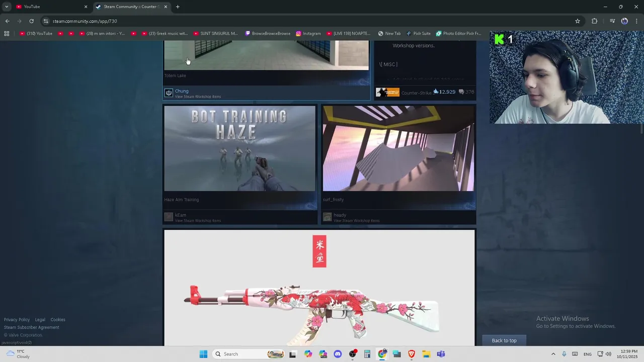The width and height of the screenshot is (644, 362).
Task: Open the Totem Lake map thumbnail
Action: (x=266, y=55)
